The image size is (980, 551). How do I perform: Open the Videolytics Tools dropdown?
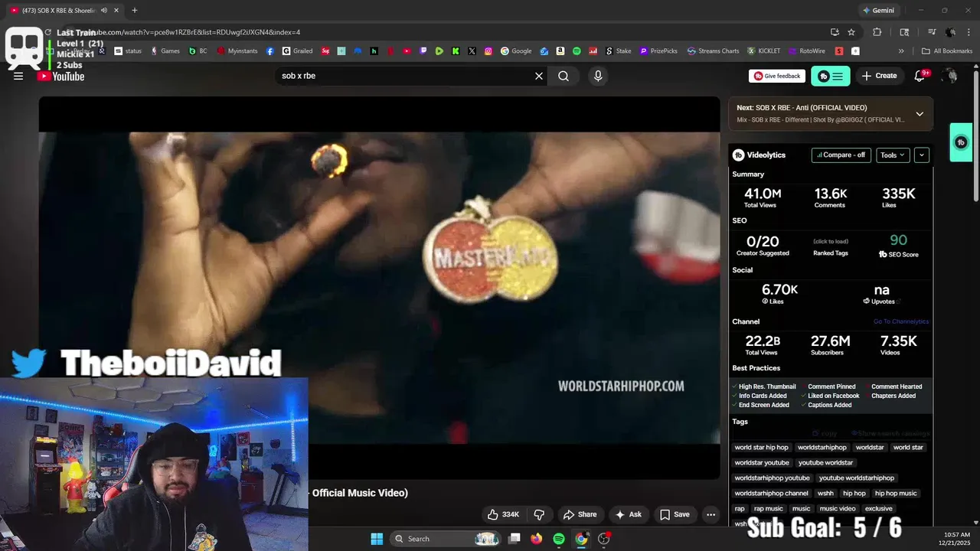pyautogui.click(x=893, y=155)
